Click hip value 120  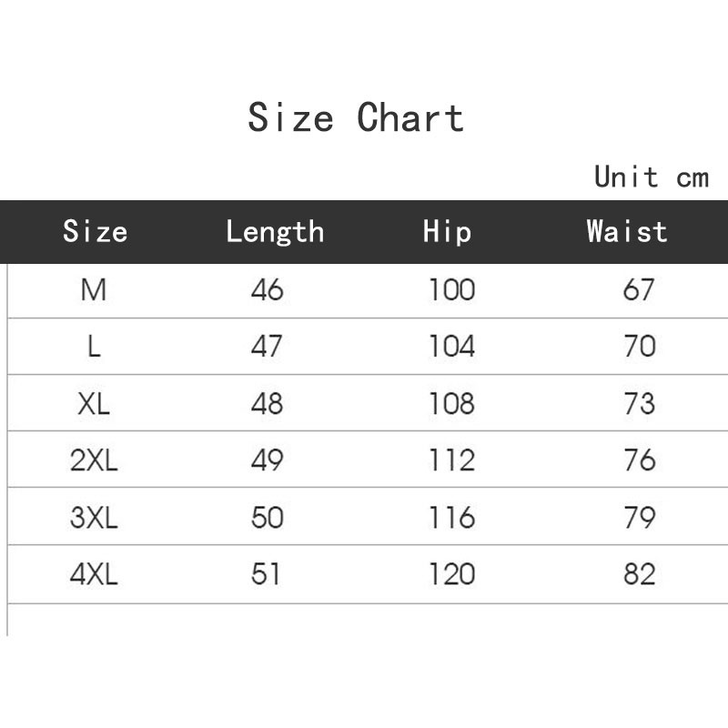point(452,574)
